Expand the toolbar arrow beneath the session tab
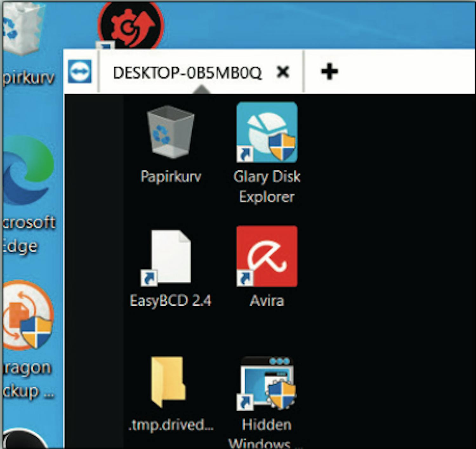The height and width of the screenshot is (449, 476). click(202, 90)
